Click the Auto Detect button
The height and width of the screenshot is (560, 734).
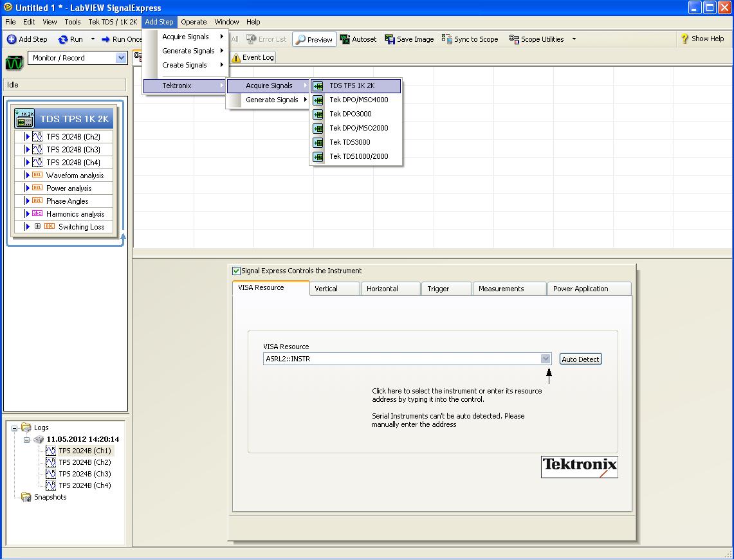coord(580,359)
